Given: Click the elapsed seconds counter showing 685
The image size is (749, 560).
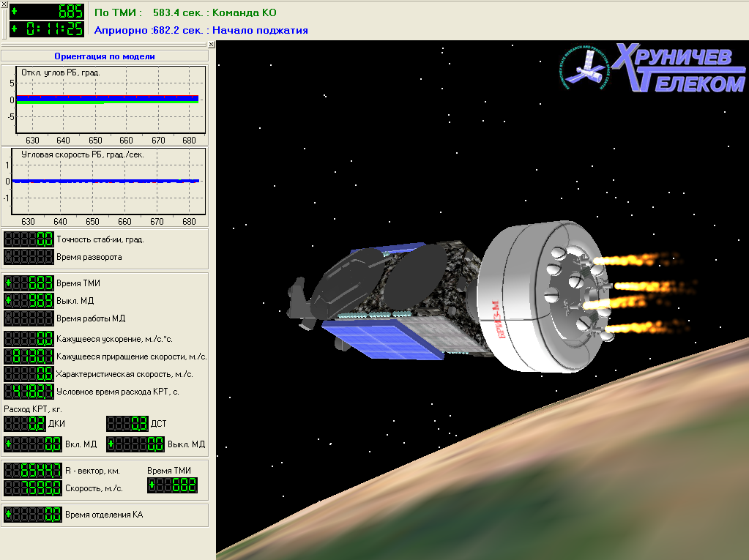Looking at the screenshot, I should [46, 12].
